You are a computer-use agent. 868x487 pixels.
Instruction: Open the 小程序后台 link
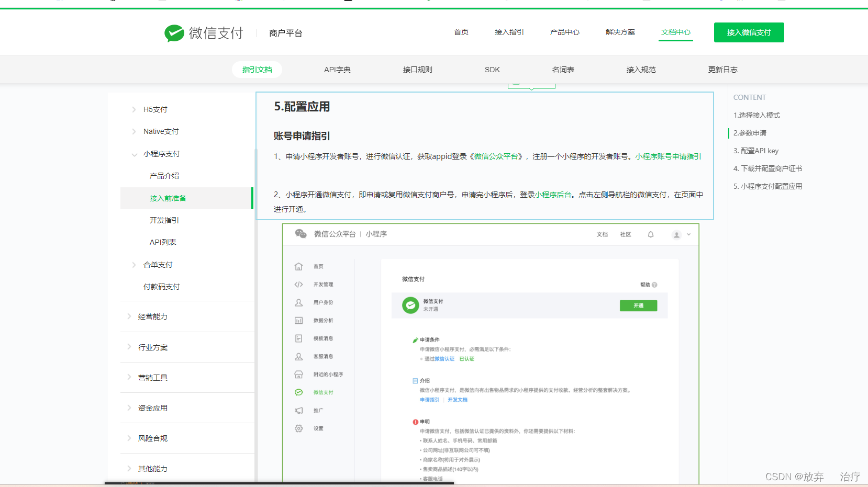point(553,195)
